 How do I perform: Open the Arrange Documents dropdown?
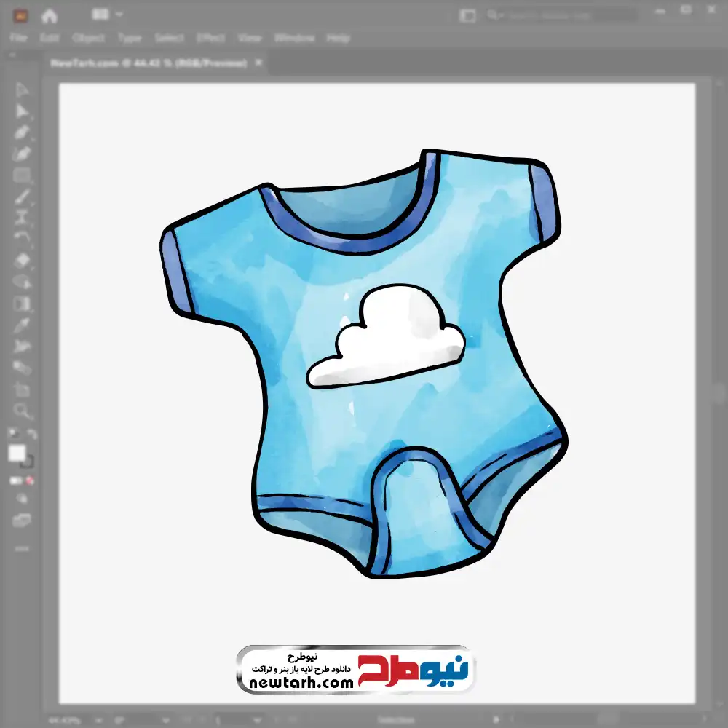[108, 15]
